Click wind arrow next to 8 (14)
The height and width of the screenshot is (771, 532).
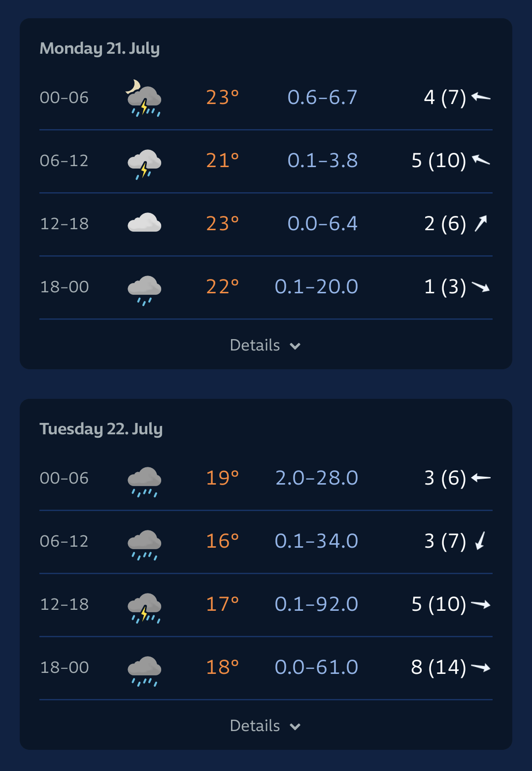pyautogui.click(x=481, y=667)
